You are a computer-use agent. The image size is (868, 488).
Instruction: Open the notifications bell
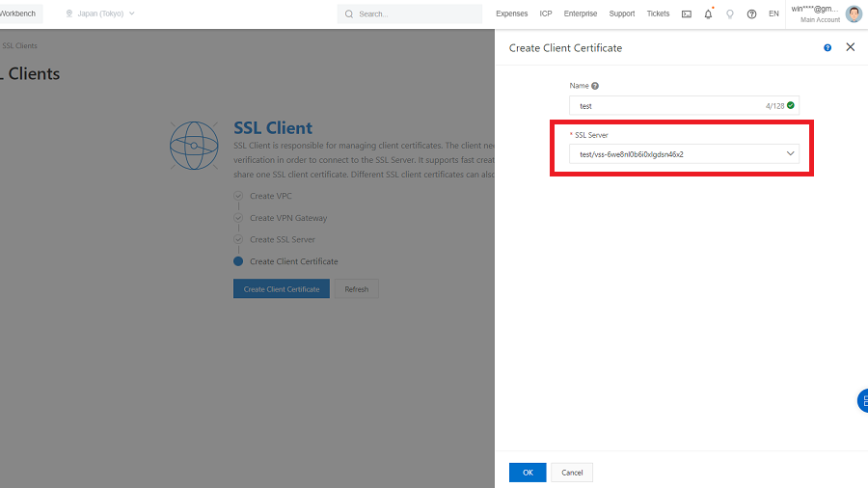coord(708,14)
